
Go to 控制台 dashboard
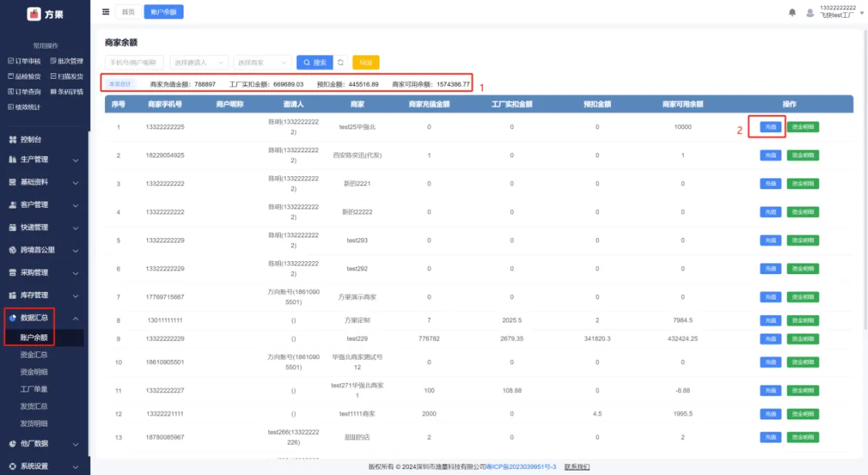coord(31,140)
